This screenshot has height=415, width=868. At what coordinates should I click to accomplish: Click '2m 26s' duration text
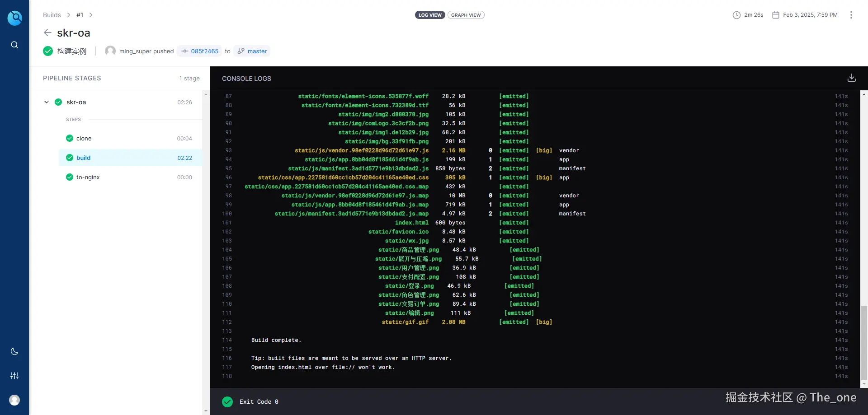754,15
